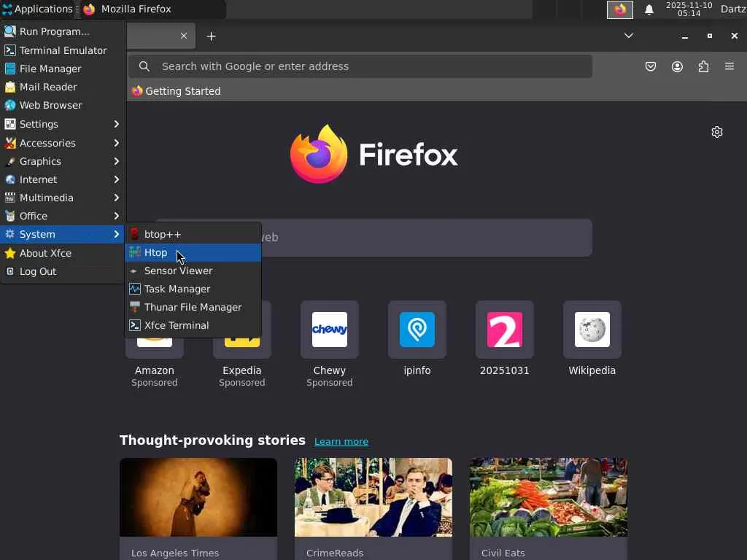Expand the Accessories submenu
This screenshot has height=560, width=747.
click(x=63, y=143)
